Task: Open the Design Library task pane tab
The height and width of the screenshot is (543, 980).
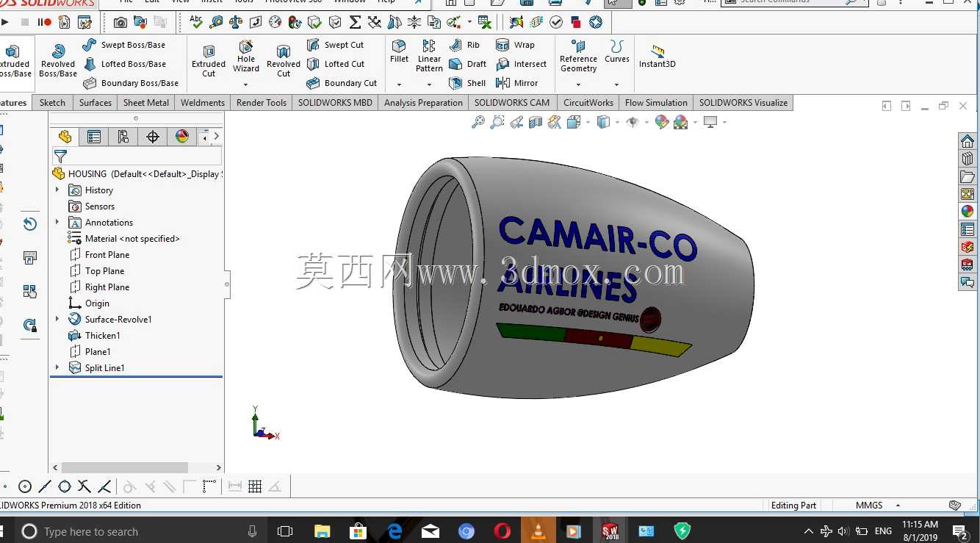Action: click(968, 159)
